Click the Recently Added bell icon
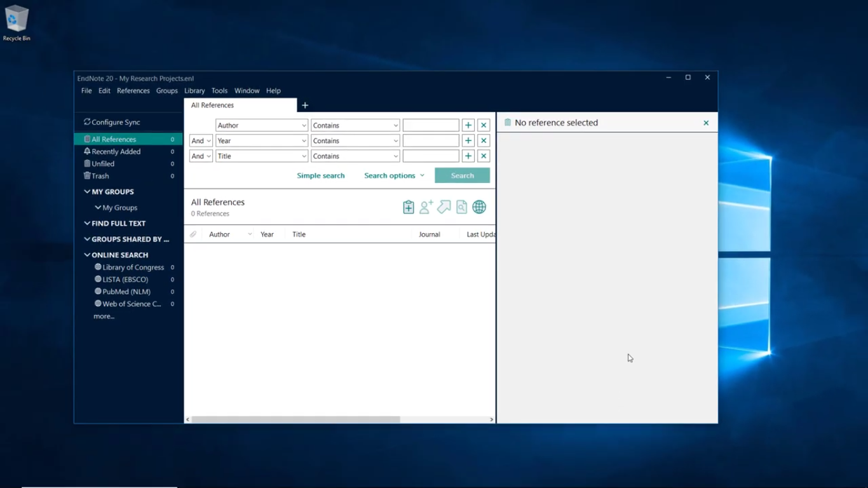Screen dimensions: 868x488 click(87, 151)
